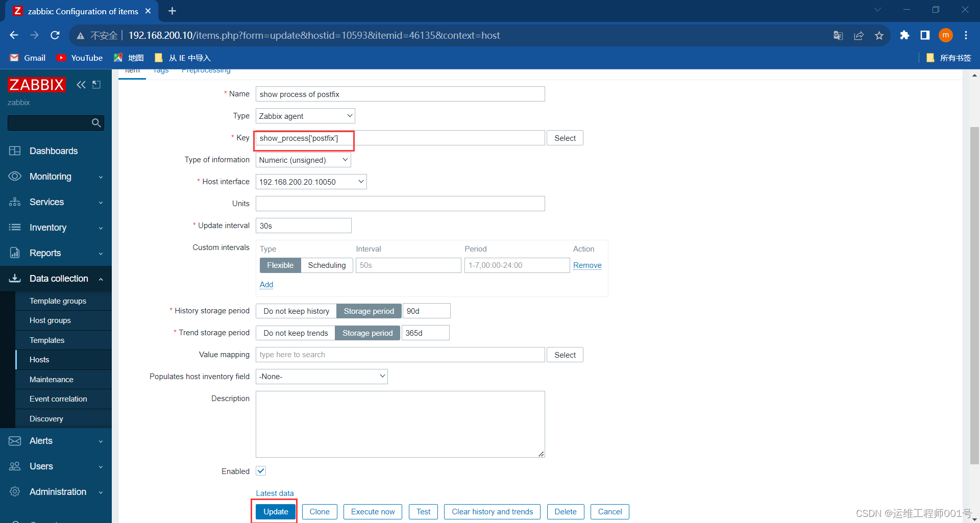
Task: Expand the Services menu
Action: (56, 202)
